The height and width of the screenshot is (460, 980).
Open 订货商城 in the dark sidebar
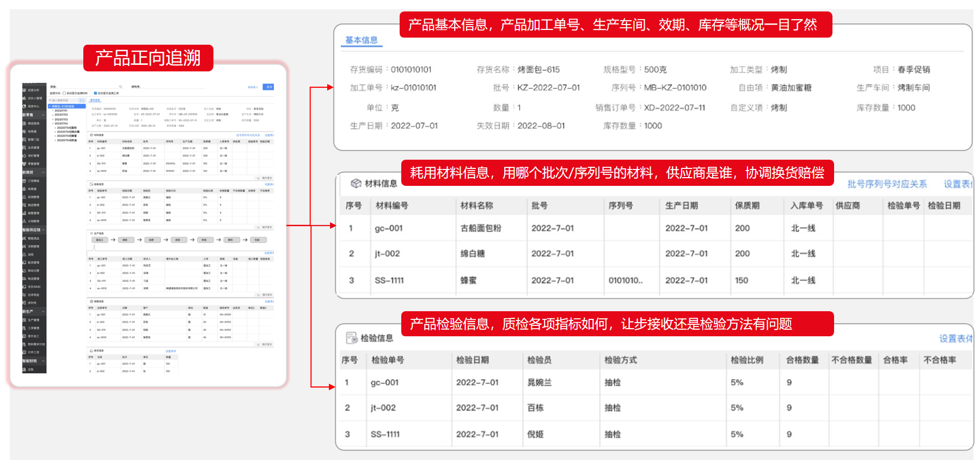pyautogui.click(x=34, y=181)
